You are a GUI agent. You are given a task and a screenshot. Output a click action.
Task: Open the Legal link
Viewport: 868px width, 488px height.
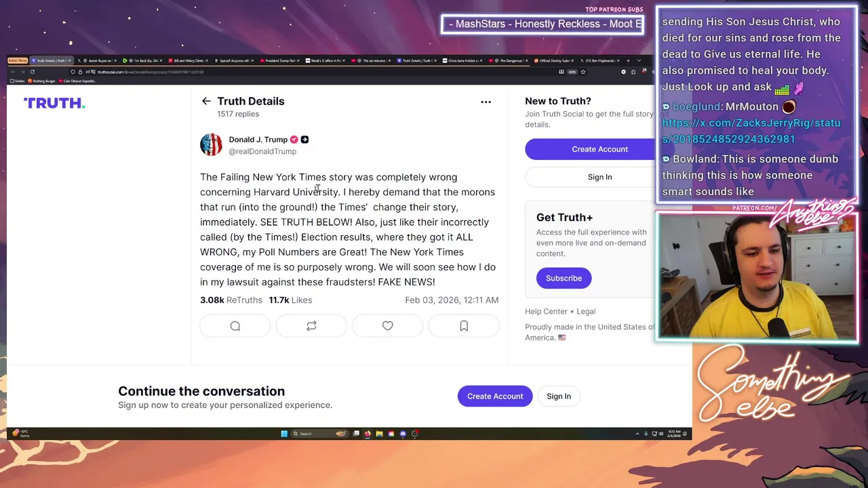(586, 311)
